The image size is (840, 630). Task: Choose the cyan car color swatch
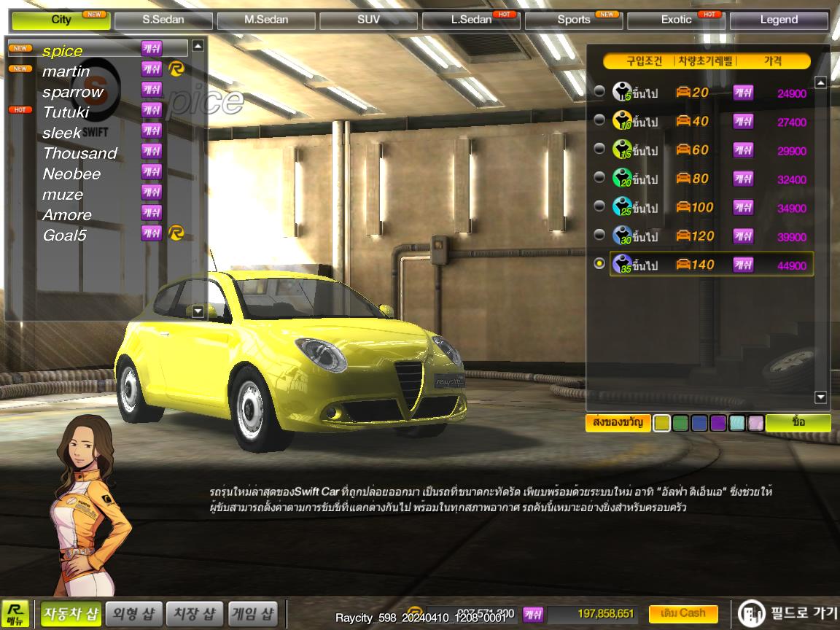click(x=737, y=423)
